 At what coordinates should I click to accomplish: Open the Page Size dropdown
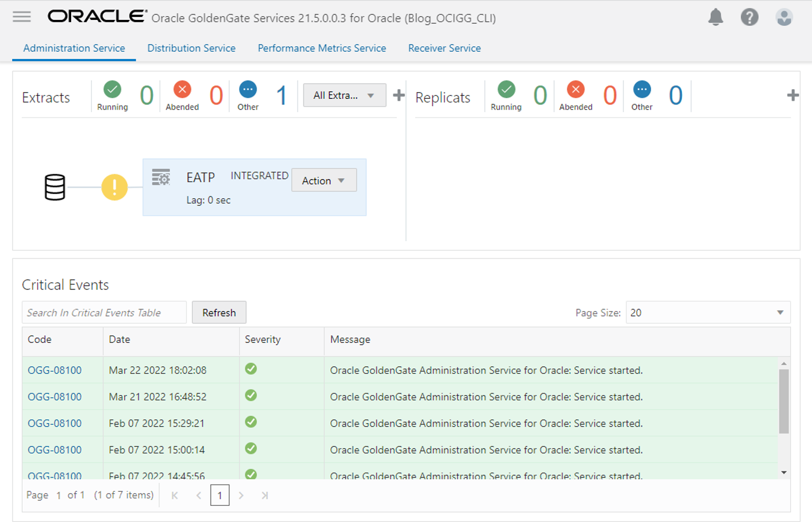point(708,312)
